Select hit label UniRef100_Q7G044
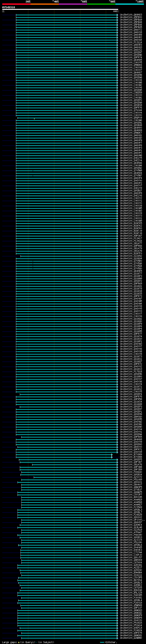Screen dimensions: 146x644 coord(131,110)
